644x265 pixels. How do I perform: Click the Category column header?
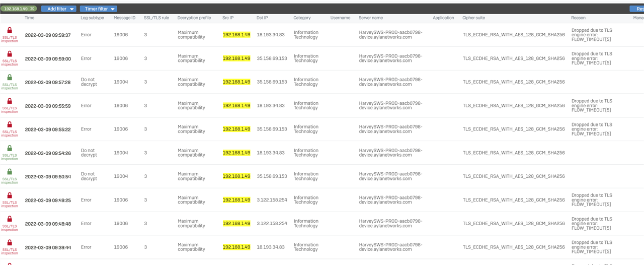click(302, 18)
